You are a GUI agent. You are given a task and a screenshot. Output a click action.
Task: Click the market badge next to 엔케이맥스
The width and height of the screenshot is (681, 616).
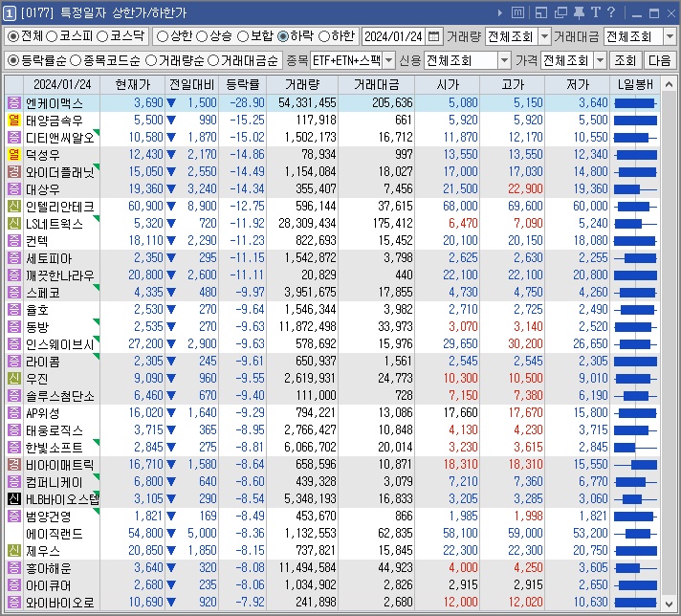pyautogui.click(x=14, y=103)
